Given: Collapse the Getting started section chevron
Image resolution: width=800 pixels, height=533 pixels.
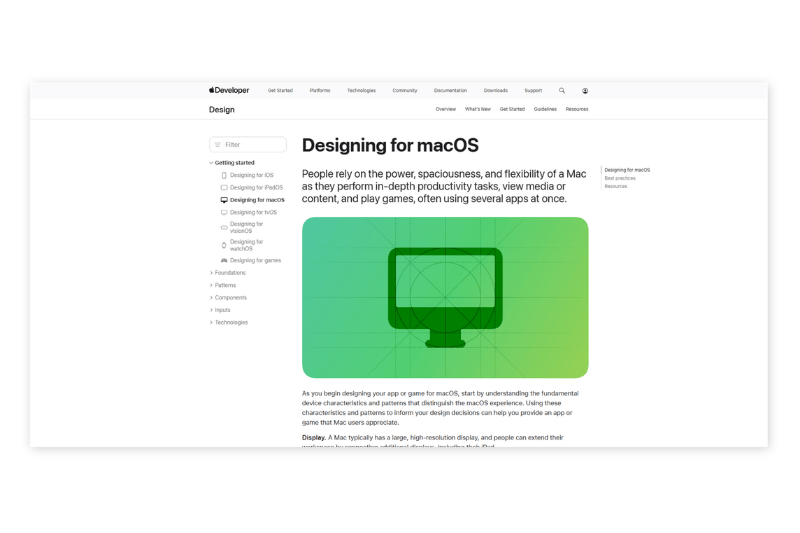Looking at the screenshot, I should pos(211,163).
